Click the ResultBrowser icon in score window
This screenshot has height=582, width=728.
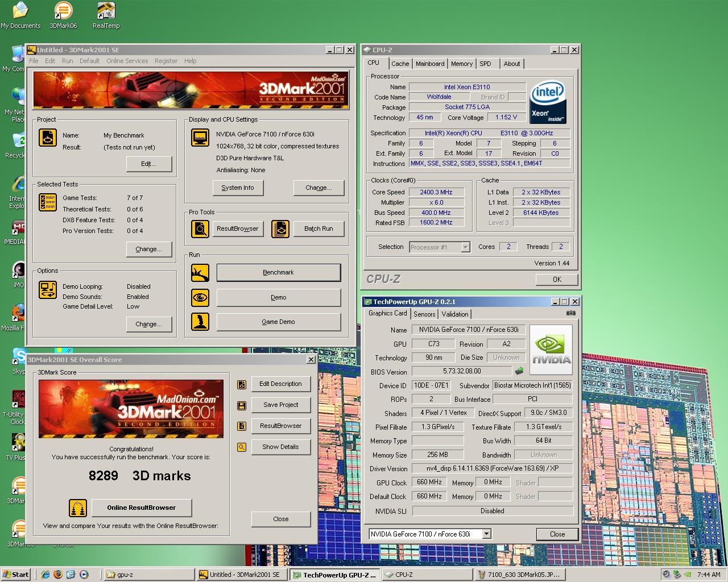click(x=242, y=426)
